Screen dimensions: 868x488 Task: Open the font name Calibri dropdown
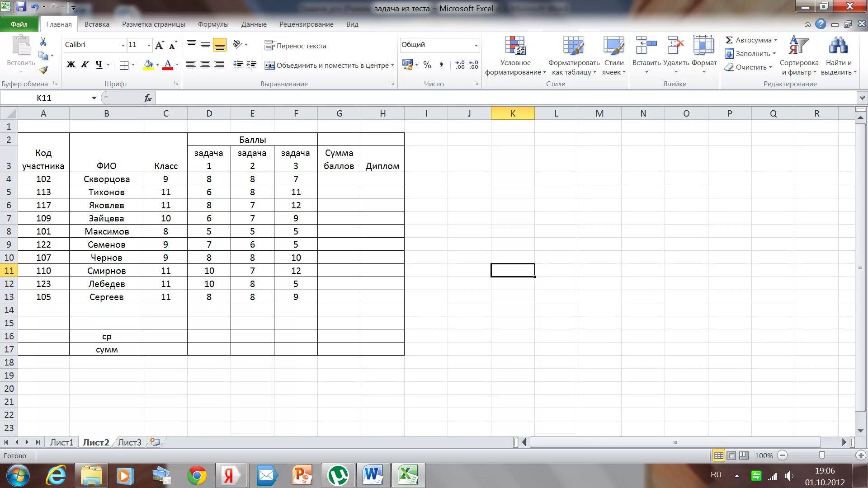pos(123,45)
